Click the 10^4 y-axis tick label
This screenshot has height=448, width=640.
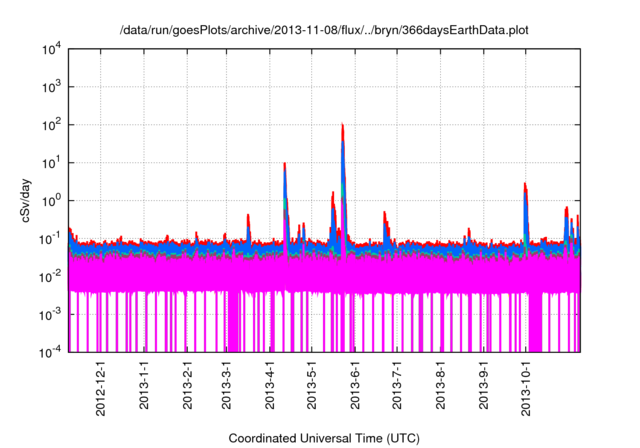(52, 49)
